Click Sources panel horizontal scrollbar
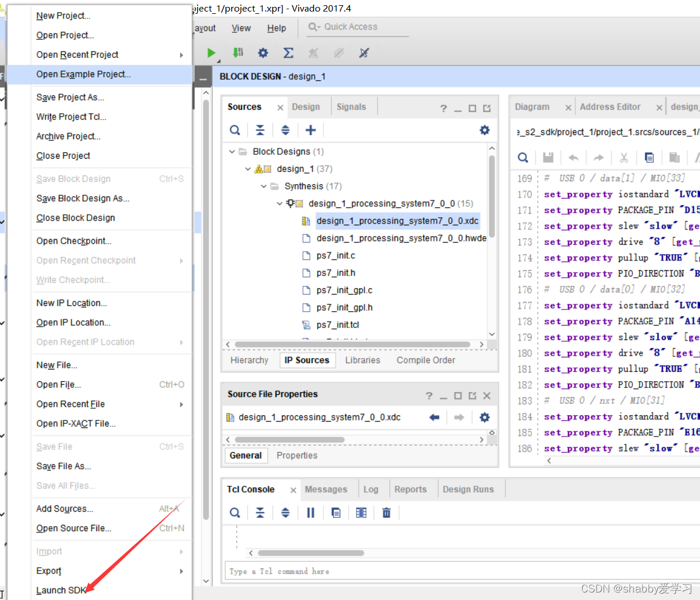 [352, 345]
